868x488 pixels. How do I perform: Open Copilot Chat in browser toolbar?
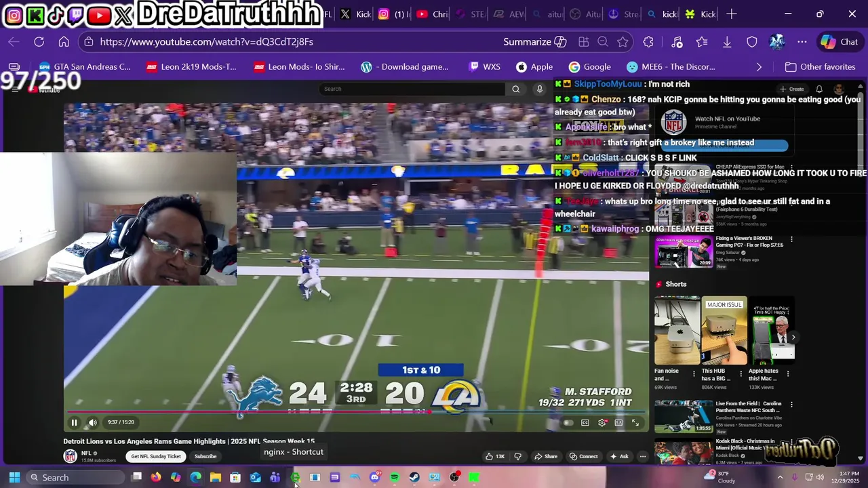click(839, 42)
